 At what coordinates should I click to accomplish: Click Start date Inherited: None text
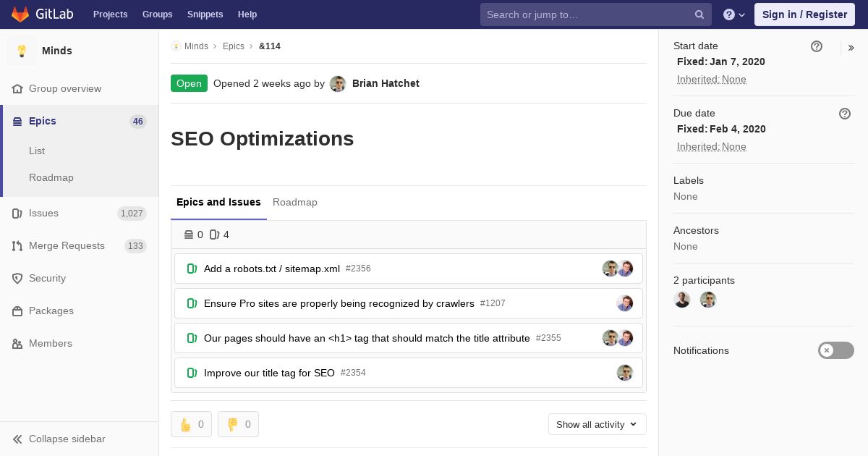pos(712,80)
